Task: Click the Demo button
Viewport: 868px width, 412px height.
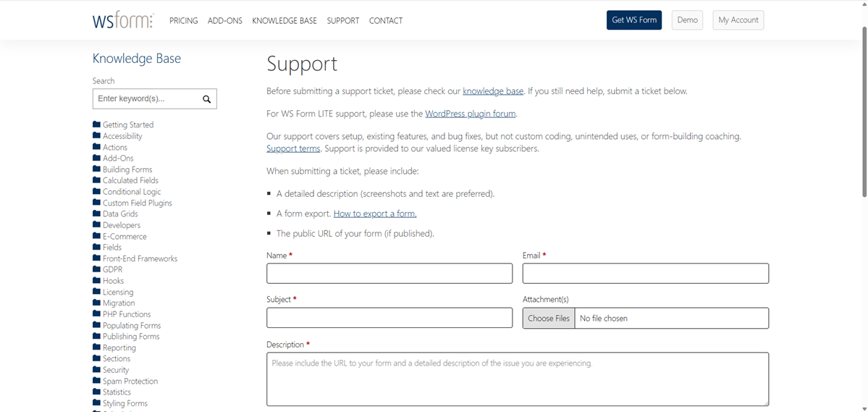Action: [687, 20]
